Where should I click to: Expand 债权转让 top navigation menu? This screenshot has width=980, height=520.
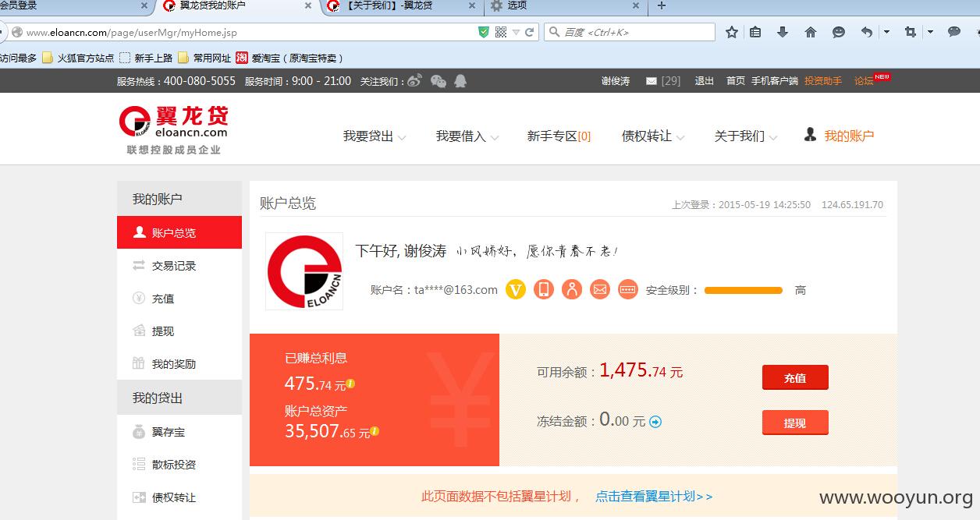click(653, 136)
